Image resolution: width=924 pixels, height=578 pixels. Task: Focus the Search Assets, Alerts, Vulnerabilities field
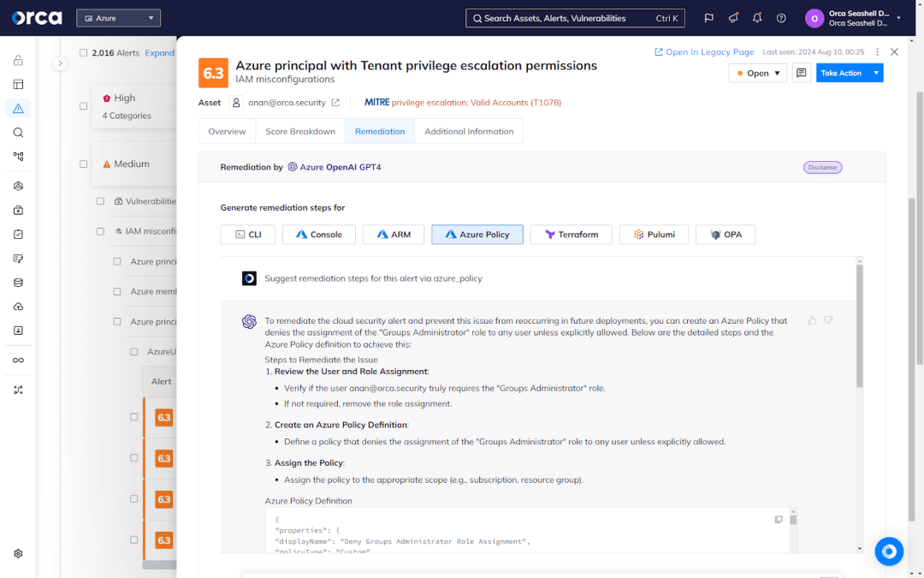[575, 18]
